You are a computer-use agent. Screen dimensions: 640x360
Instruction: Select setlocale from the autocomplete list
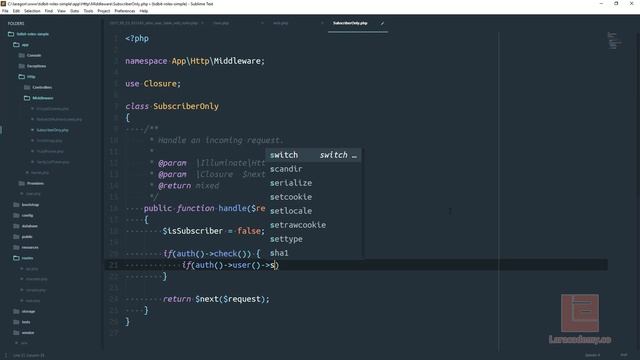pos(313,211)
